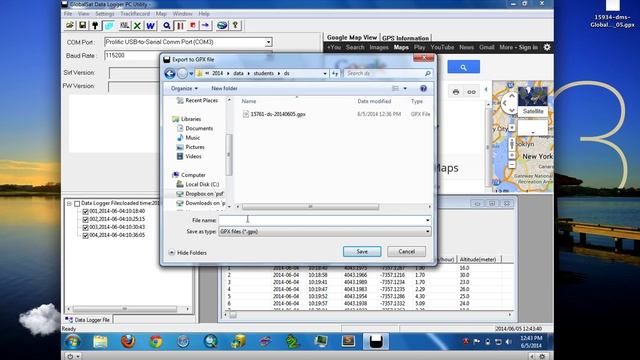The width and height of the screenshot is (640, 360).
Task: Click the blue arrow toolbar icon
Action: point(205,26)
